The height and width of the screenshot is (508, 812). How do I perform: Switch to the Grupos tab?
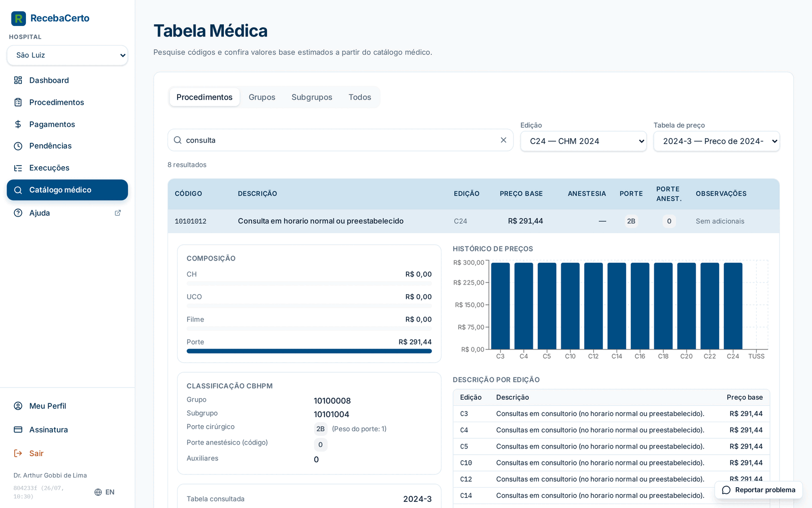[x=262, y=97]
